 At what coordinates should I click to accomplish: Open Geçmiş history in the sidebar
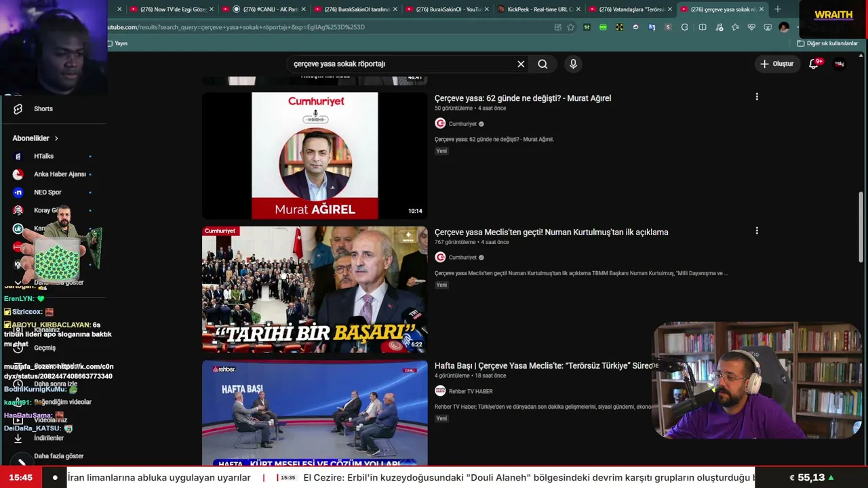45,348
